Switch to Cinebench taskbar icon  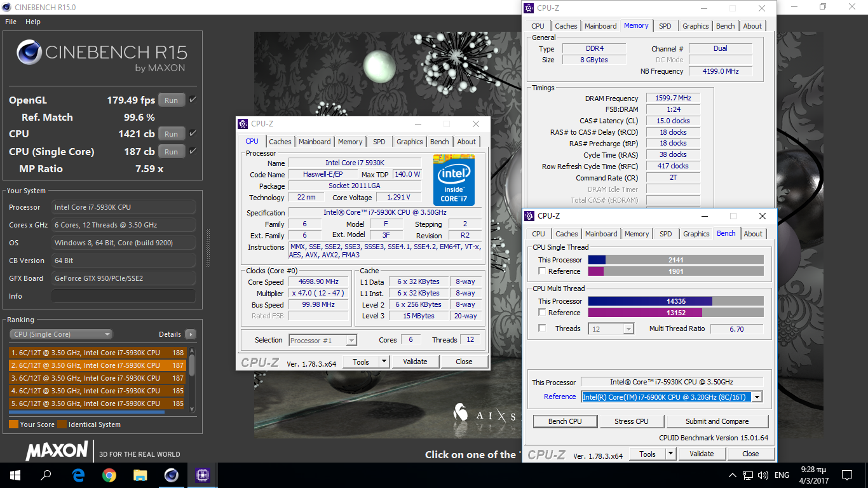click(x=171, y=475)
